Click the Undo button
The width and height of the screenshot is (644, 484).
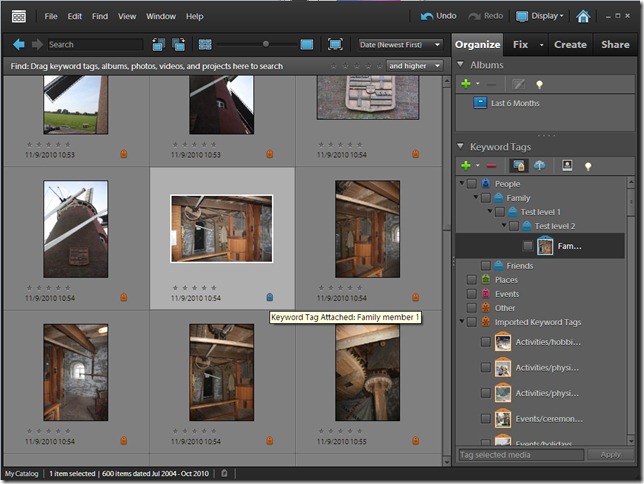pyautogui.click(x=438, y=17)
